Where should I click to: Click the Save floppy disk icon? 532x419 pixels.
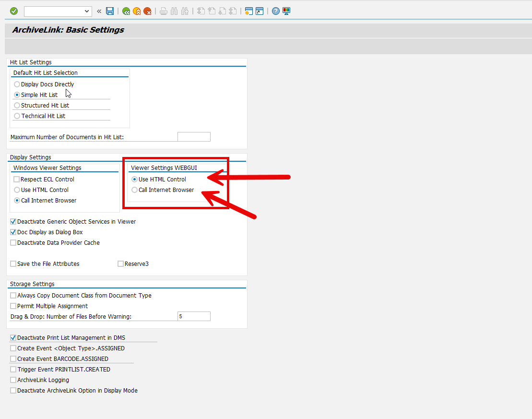coord(110,11)
